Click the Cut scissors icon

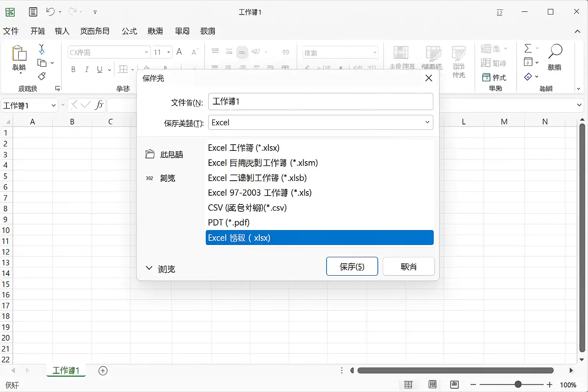42,49
